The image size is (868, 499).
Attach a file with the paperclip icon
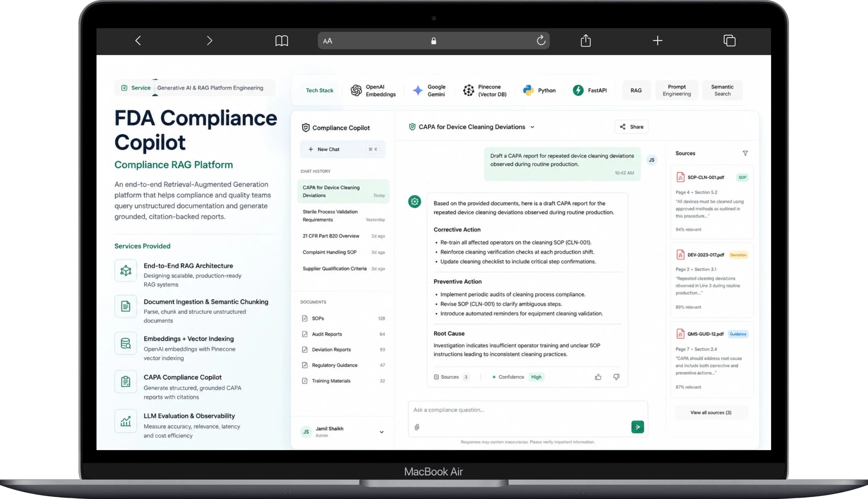click(417, 427)
